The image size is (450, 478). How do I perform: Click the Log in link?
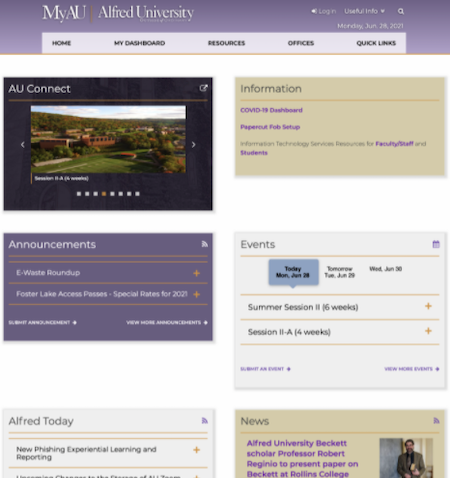pos(324,11)
